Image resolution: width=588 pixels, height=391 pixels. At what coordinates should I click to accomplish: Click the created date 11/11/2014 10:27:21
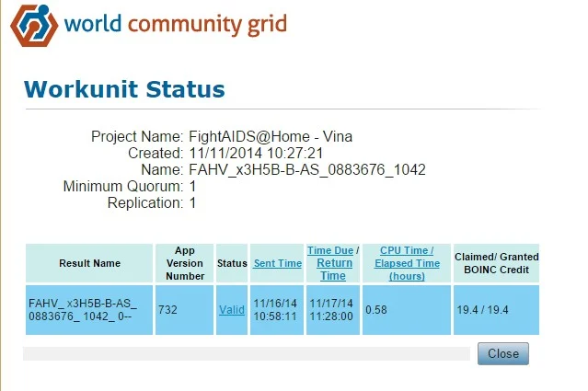pyautogui.click(x=256, y=153)
